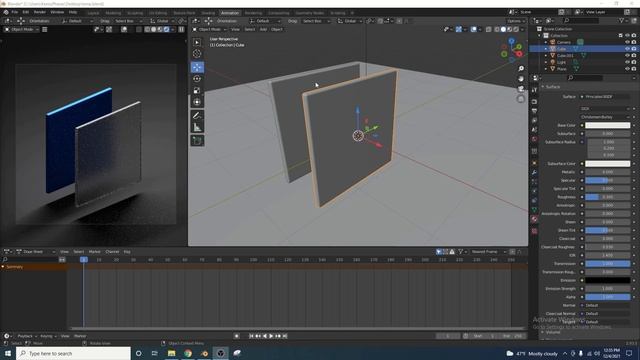Open the Render menu
This screenshot has width=640, height=360.
coord(40,12)
